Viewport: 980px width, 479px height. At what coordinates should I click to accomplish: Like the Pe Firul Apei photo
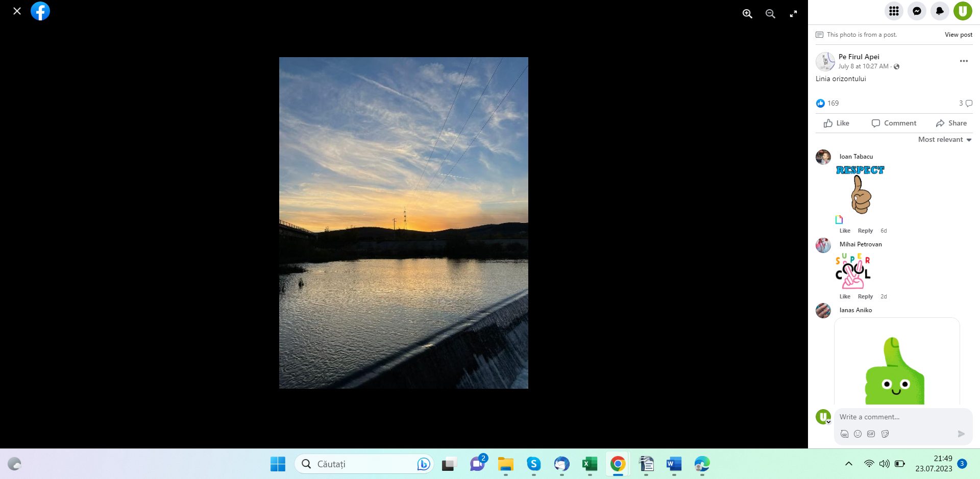point(837,123)
